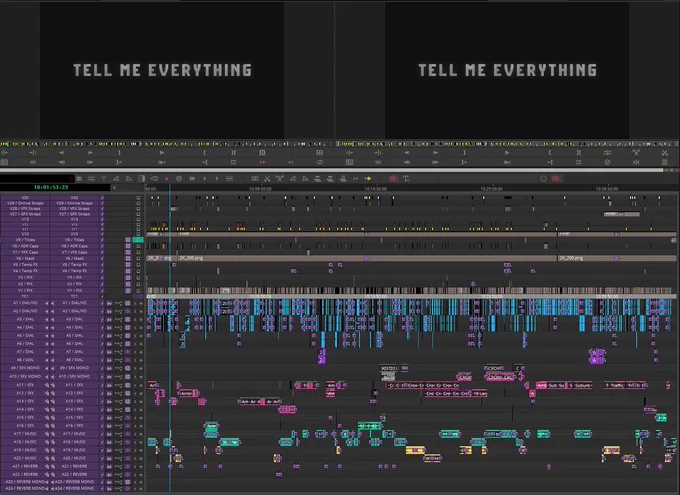Click Clear Marks circle icon under record monitor
The height and width of the screenshot is (495, 680).
click(x=607, y=162)
